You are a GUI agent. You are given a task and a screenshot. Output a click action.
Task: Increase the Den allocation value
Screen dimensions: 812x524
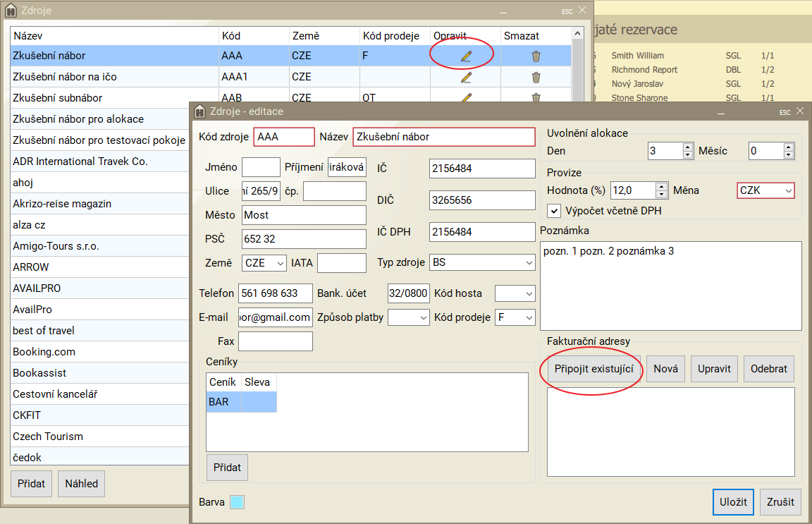tap(688, 147)
